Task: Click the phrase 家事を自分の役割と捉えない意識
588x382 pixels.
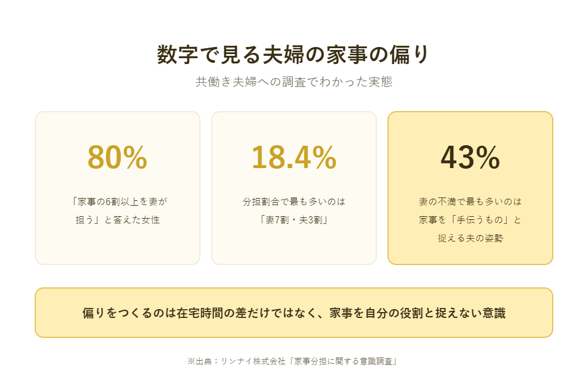Action: click(x=417, y=313)
